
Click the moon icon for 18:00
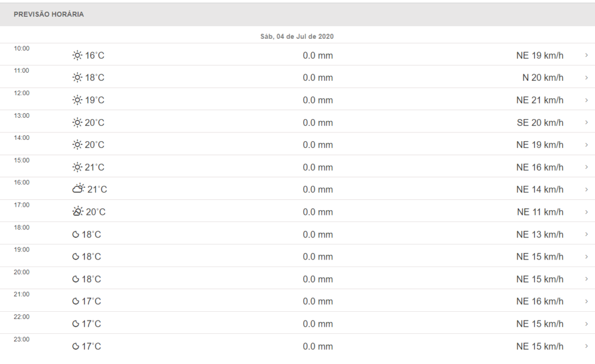coord(76,235)
